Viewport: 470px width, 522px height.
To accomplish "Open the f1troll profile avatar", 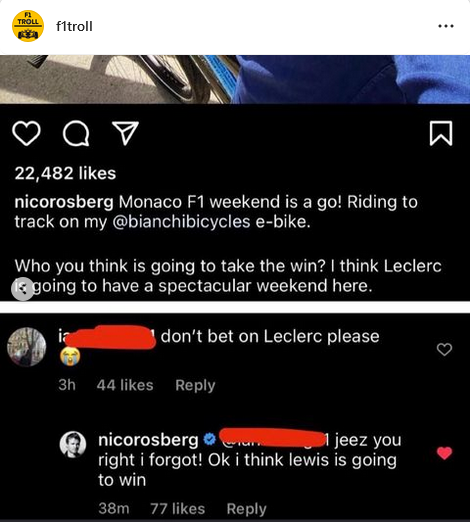I will (x=28, y=26).
